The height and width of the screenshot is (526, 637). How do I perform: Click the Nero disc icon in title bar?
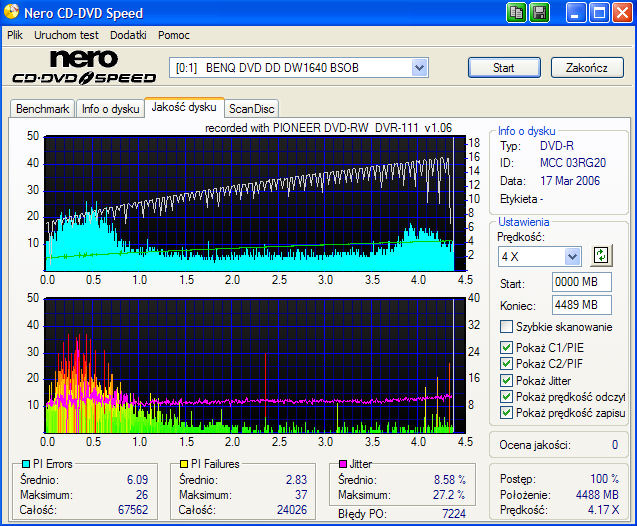pos(11,11)
